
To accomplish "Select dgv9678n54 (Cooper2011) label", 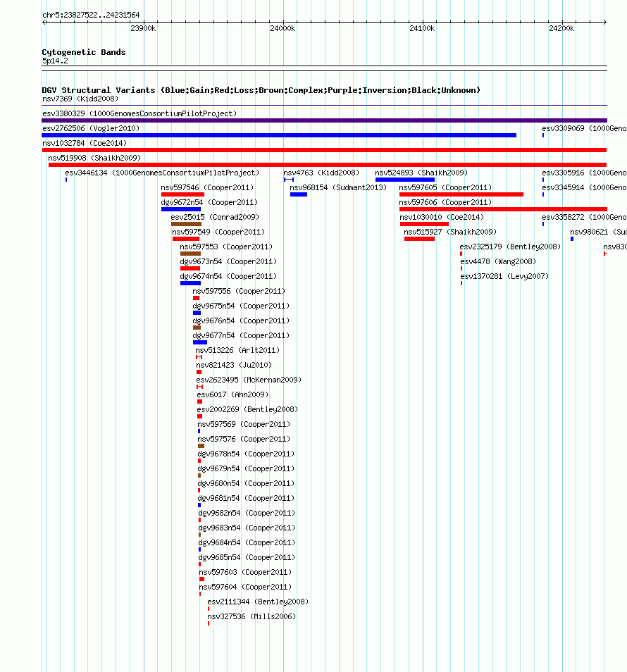I will (x=246, y=454).
